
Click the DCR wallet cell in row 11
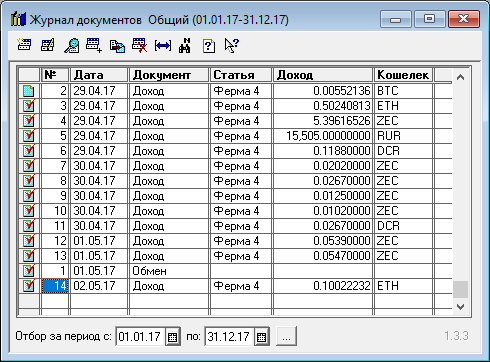tap(403, 226)
